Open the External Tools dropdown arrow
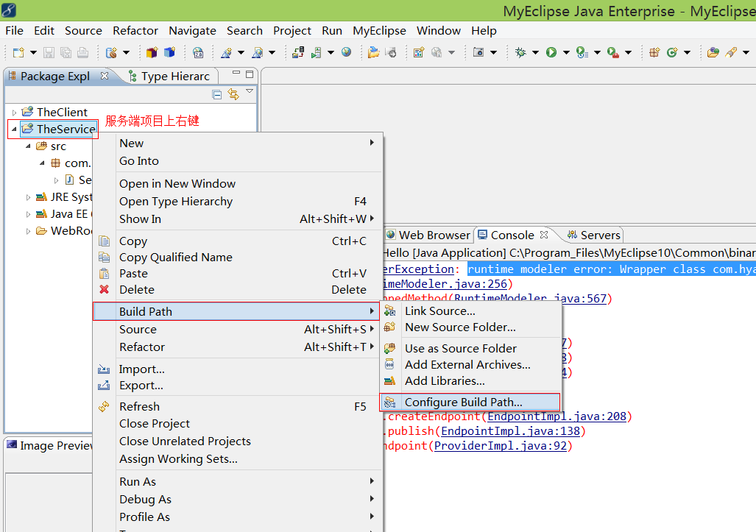The height and width of the screenshot is (532, 756). [628, 52]
